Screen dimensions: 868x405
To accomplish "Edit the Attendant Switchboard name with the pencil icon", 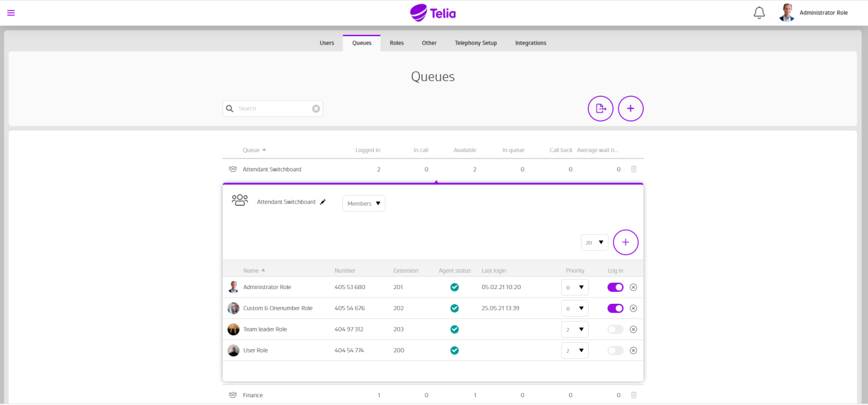I will coord(323,201).
